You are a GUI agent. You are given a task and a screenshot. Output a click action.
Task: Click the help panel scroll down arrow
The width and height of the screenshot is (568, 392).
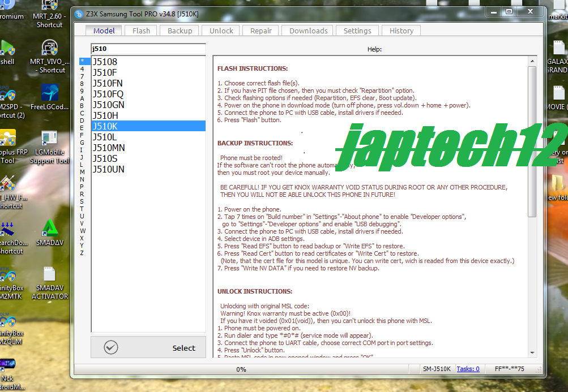(532, 352)
